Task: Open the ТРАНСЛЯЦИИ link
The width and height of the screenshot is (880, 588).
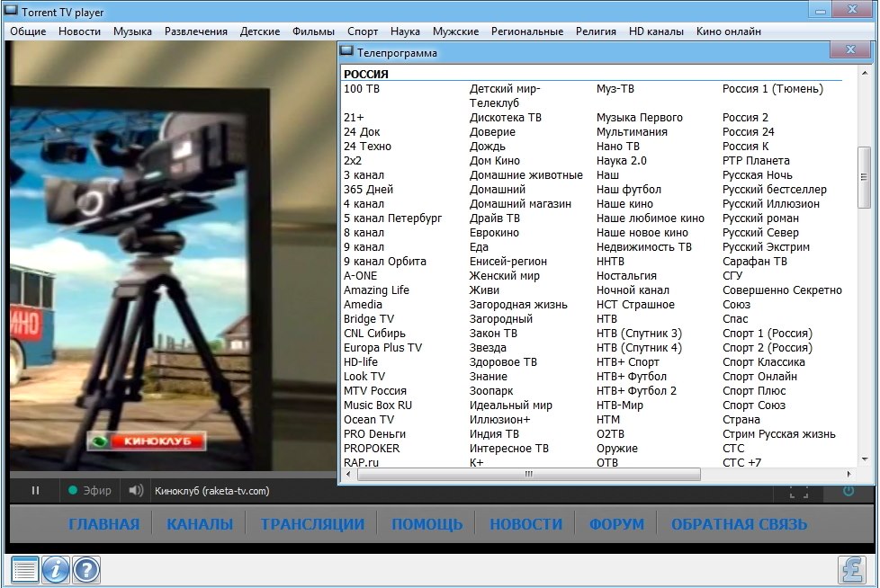Action: [x=312, y=524]
